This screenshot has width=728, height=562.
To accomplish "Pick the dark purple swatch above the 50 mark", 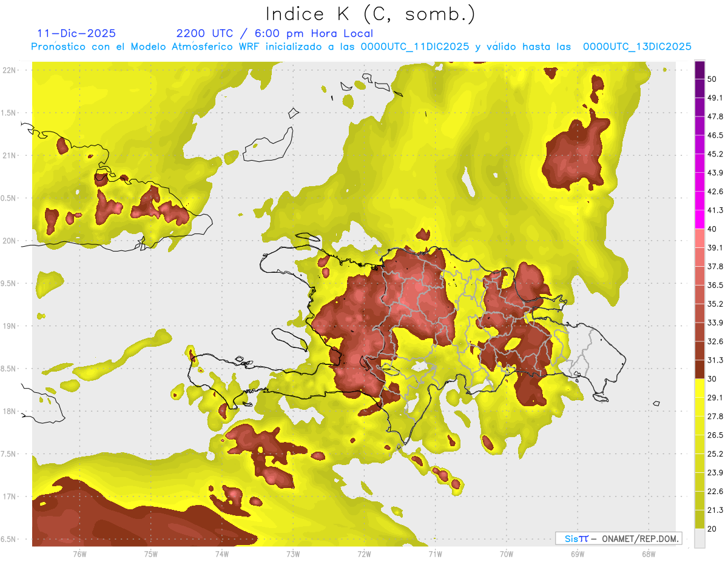I will pyautogui.click(x=699, y=70).
